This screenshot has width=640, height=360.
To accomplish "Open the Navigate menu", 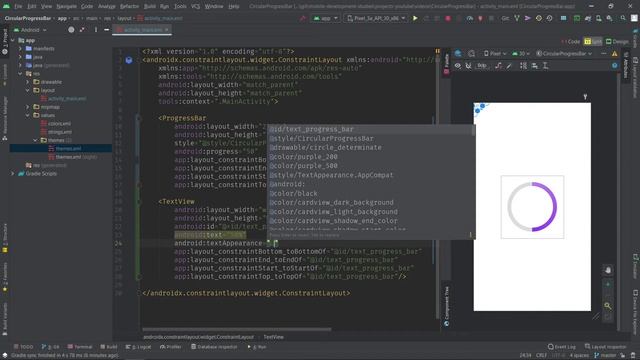I will point(66,6).
